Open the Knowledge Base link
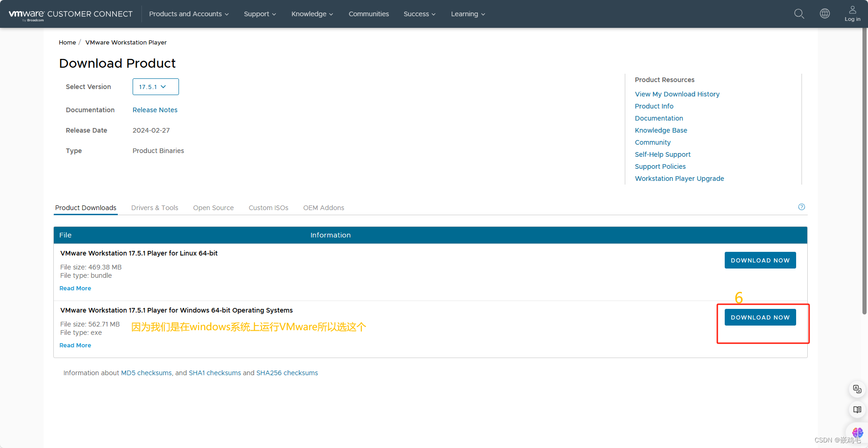Screen dimensions: 868x448 pyautogui.click(x=661, y=130)
